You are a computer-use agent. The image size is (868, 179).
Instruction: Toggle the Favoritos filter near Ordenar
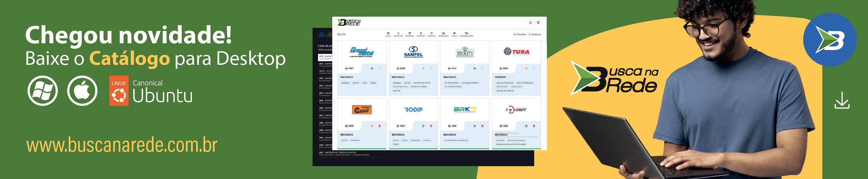coord(520,35)
